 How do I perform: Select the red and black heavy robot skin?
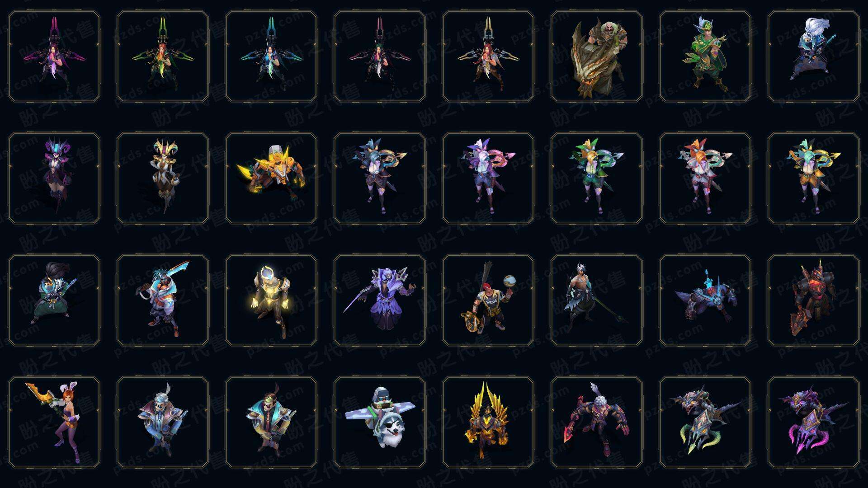(x=814, y=300)
